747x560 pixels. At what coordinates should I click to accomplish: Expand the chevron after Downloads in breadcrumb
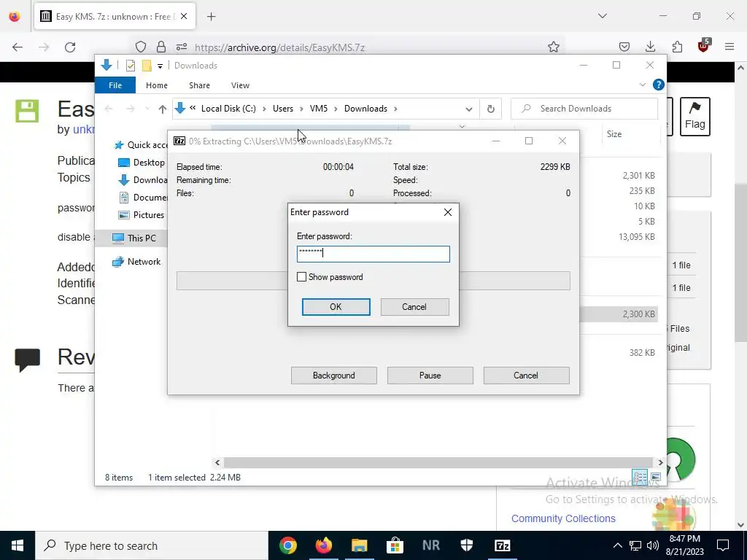click(x=395, y=109)
